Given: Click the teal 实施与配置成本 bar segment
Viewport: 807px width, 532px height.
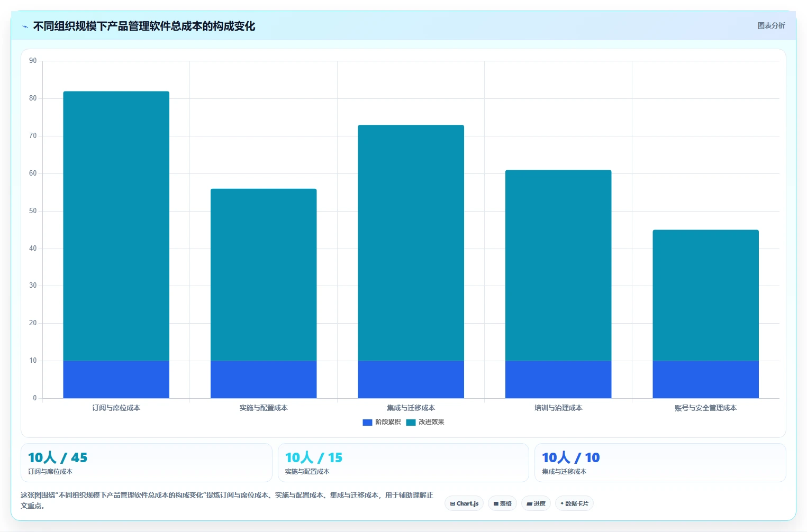Looking at the screenshot, I should (x=264, y=274).
